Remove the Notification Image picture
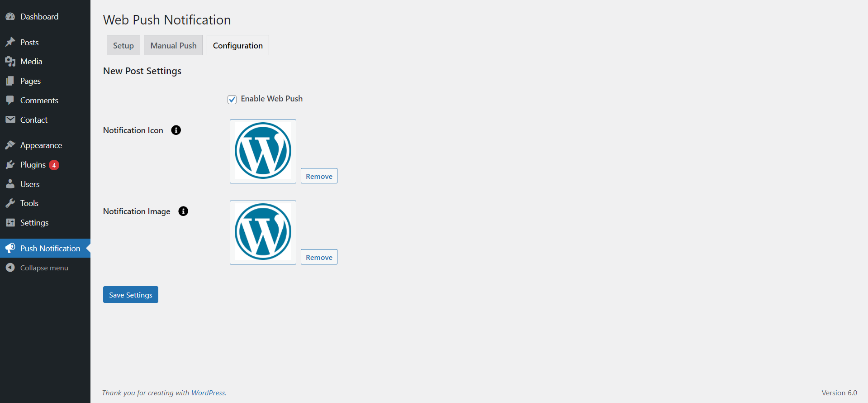 (319, 257)
